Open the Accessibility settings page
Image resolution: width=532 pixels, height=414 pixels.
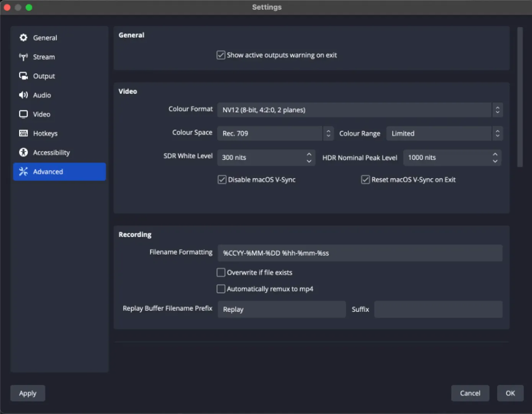point(59,153)
